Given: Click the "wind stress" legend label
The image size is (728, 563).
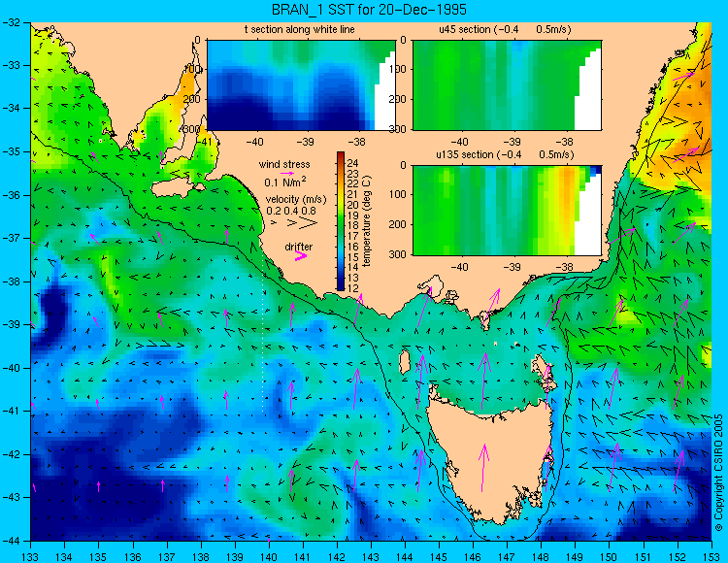Looking at the screenshot, I should point(284,164).
